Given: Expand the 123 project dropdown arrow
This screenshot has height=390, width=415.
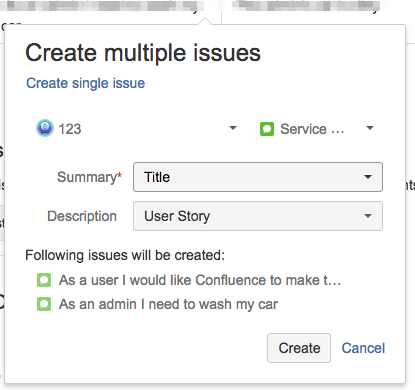Looking at the screenshot, I should 233,128.
